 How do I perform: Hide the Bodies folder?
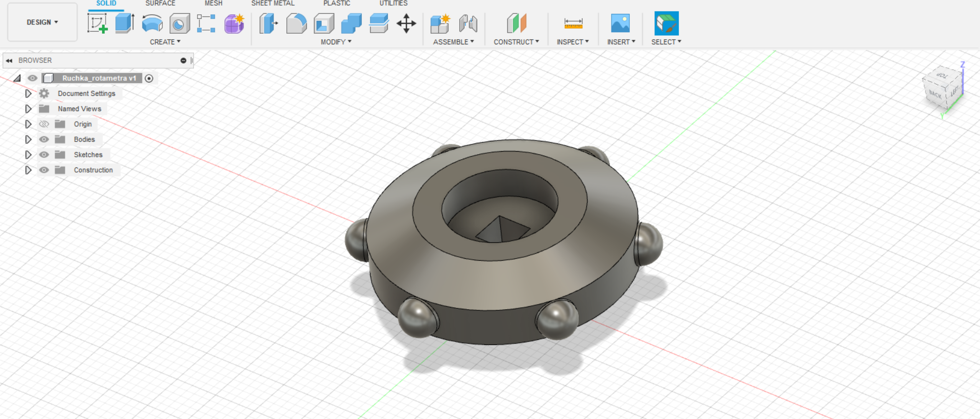point(44,139)
